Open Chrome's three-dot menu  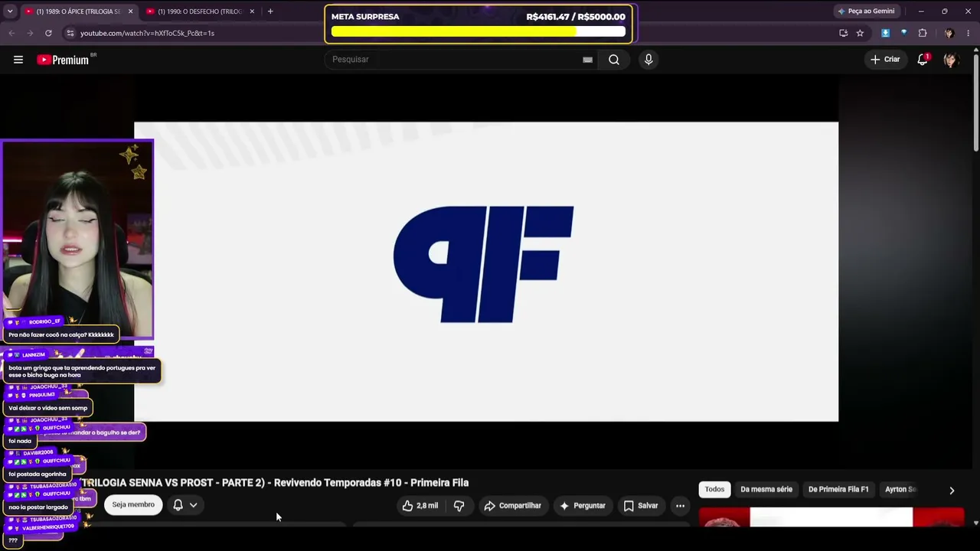[969, 33]
